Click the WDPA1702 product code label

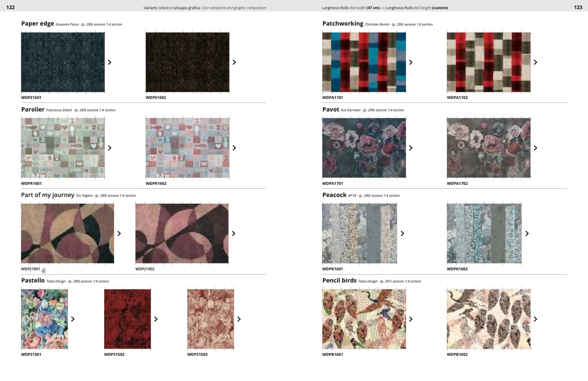pos(457,184)
